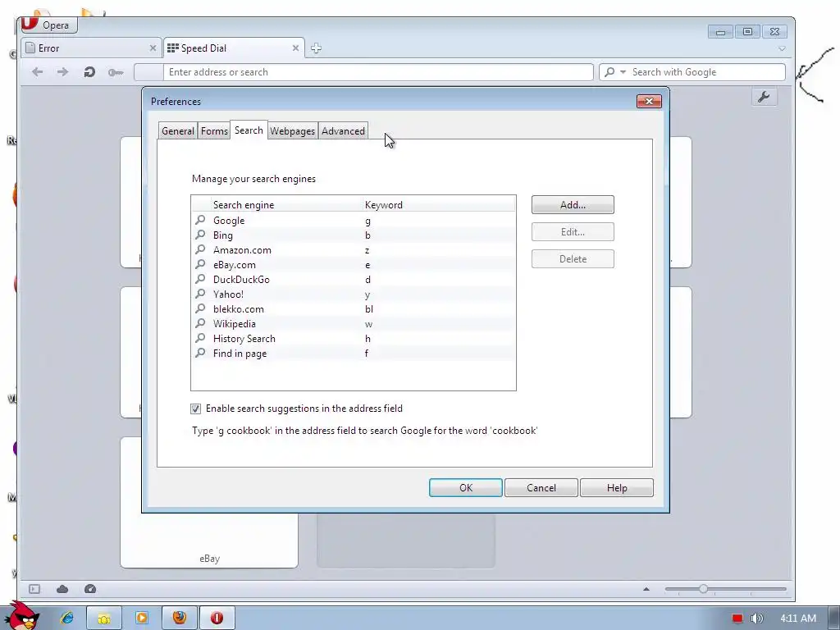Image resolution: width=840 pixels, height=630 pixels.
Task: Click the Back navigation arrow
Action: [37, 72]
